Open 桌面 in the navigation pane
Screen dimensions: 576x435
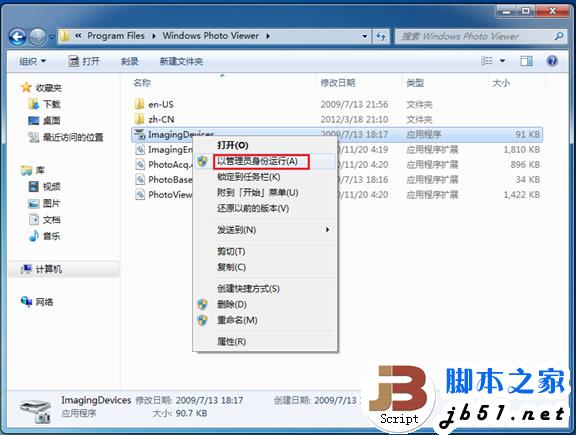coord(51,121)
